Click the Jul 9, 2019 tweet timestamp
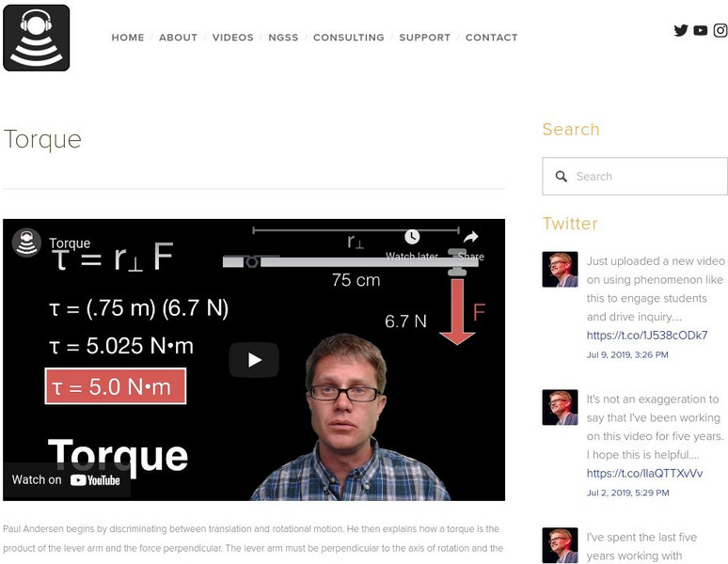Viewport: 728px width, 564px height. (x=627, y=354)
